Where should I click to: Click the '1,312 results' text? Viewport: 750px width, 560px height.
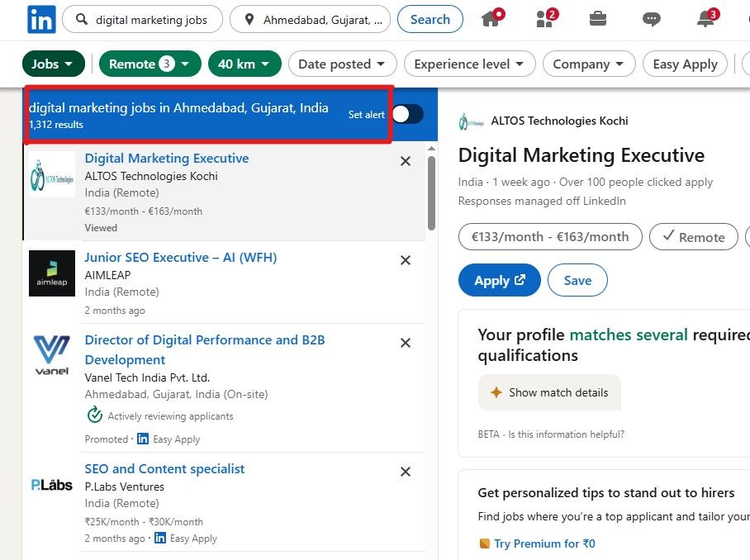coord(56,125)
